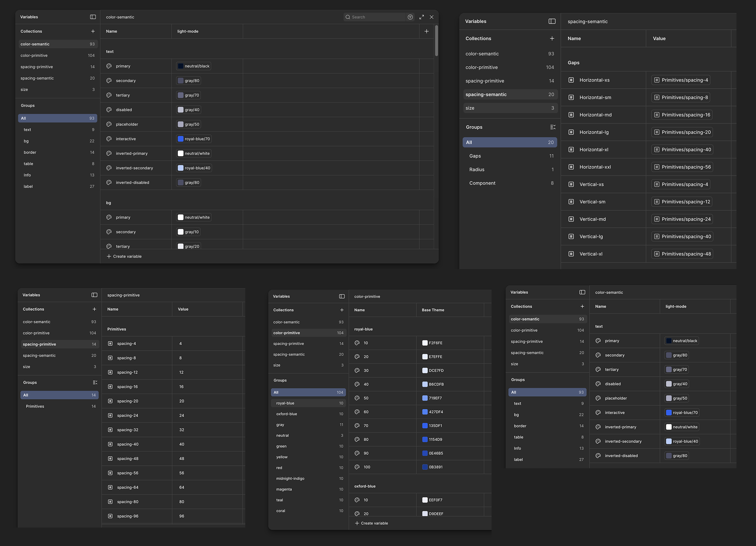756x546 pixels.
Task: Click the royal-blue/70 color swatch for interactive
Action: pyautogui.click(x=181, y=139)
